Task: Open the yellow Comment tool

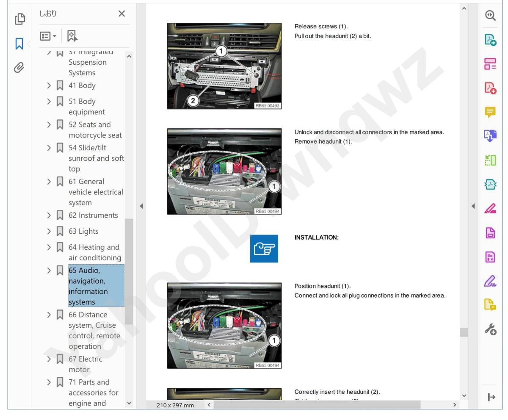Action: coord(490,112)
